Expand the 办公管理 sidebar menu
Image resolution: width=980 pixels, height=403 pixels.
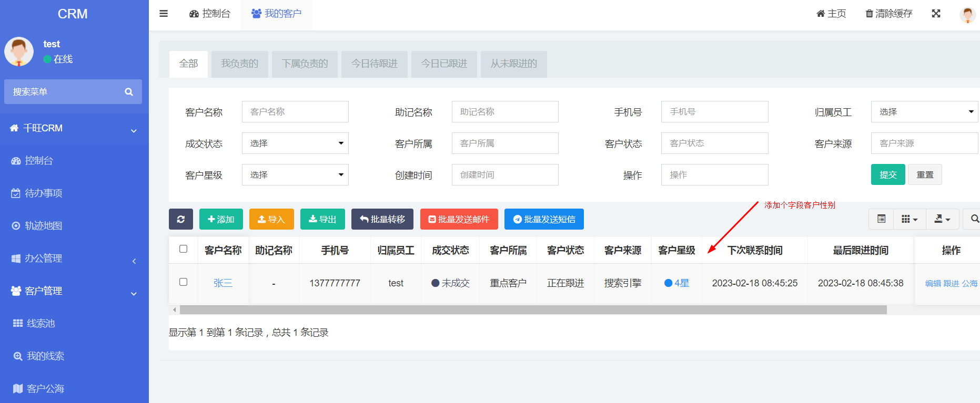click(74, 259)
